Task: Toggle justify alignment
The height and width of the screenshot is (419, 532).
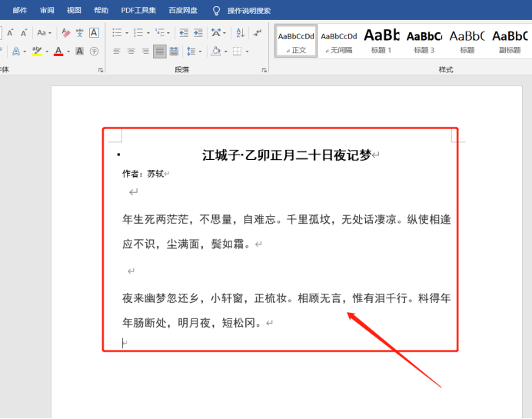Action: [x=159, y=52]
